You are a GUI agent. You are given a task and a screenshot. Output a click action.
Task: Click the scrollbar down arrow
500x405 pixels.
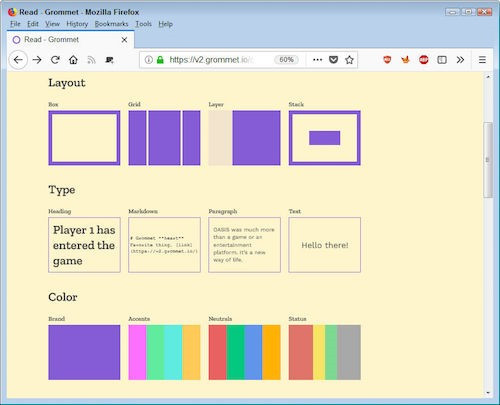pos(488,393)
